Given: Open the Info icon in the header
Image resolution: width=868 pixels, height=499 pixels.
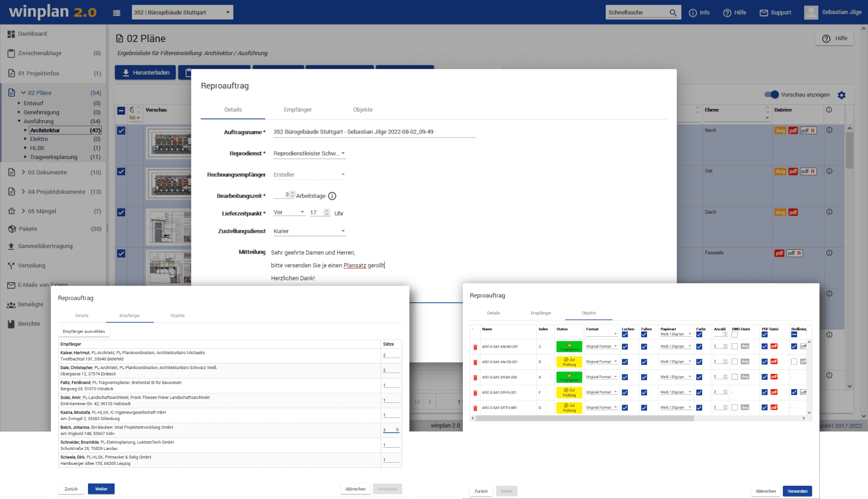Looking at the screenshot, I should (x=693, y=13).
